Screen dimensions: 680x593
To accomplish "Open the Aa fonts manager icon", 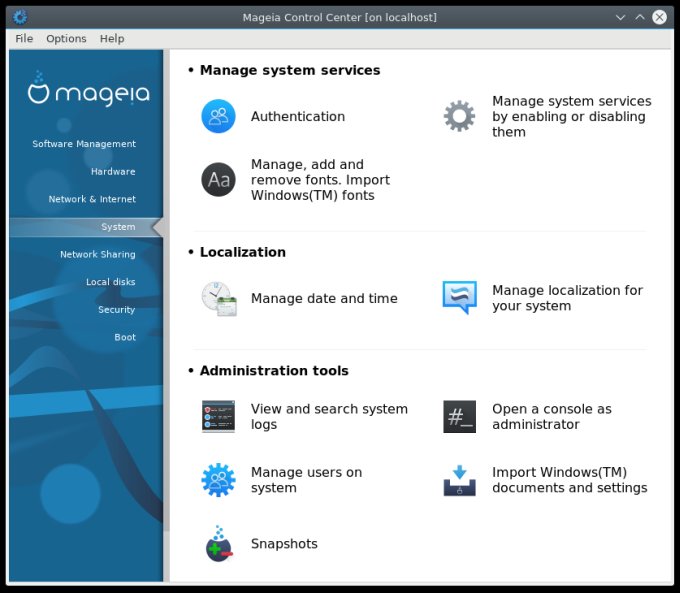I will (x=218, y=180).
